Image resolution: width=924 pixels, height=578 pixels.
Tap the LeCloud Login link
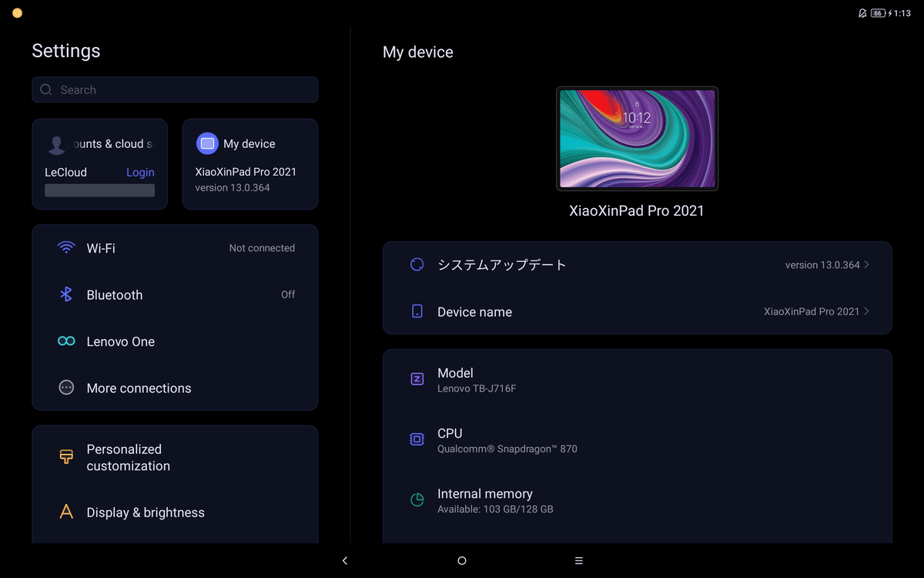(x=140, y=173)
